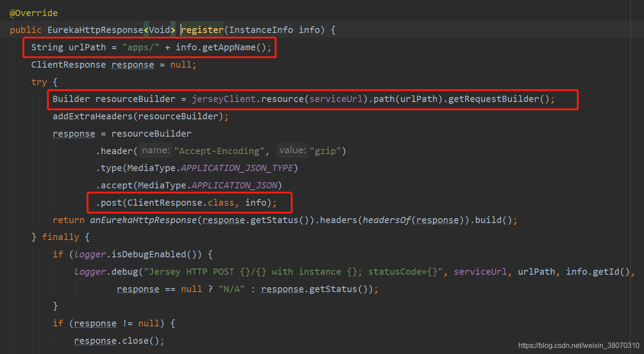Click EurekaHttpResponse return type
This screenshot has width=644, height=354.
tap(95, 30)
